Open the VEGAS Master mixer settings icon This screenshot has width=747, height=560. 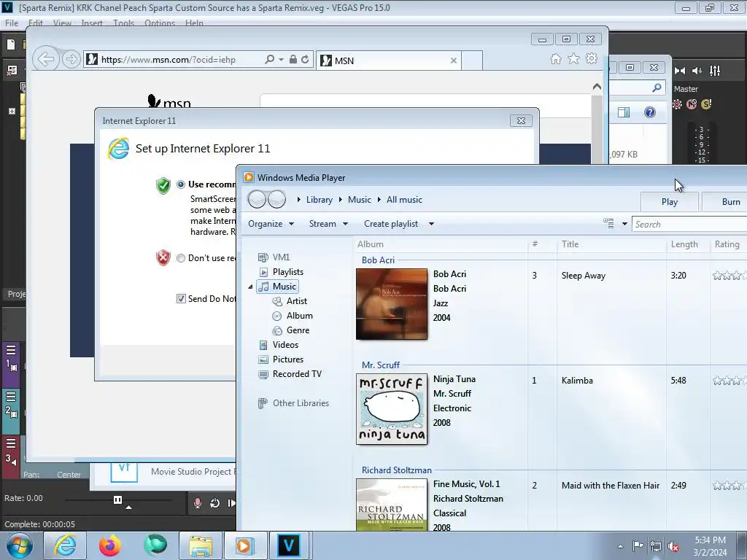point(715,71)
